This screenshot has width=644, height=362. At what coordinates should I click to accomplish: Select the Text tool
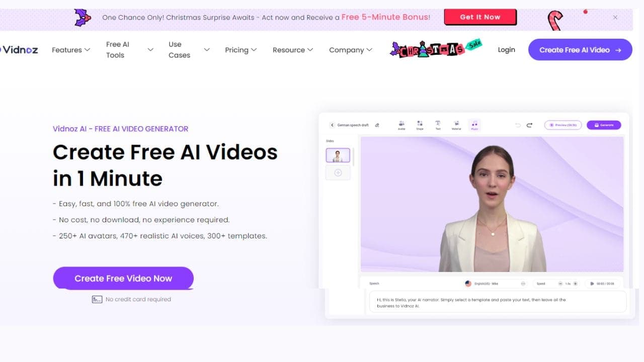(438, 124)
